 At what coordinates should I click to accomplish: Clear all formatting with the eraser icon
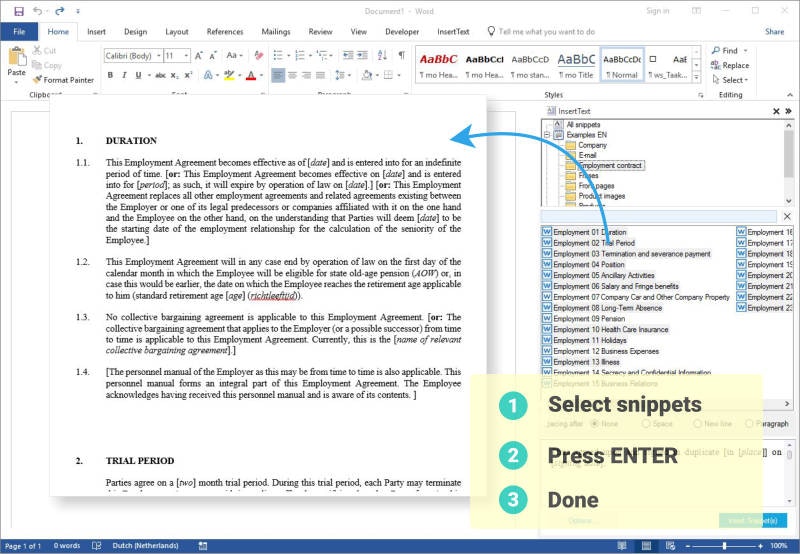coord(259,56)
